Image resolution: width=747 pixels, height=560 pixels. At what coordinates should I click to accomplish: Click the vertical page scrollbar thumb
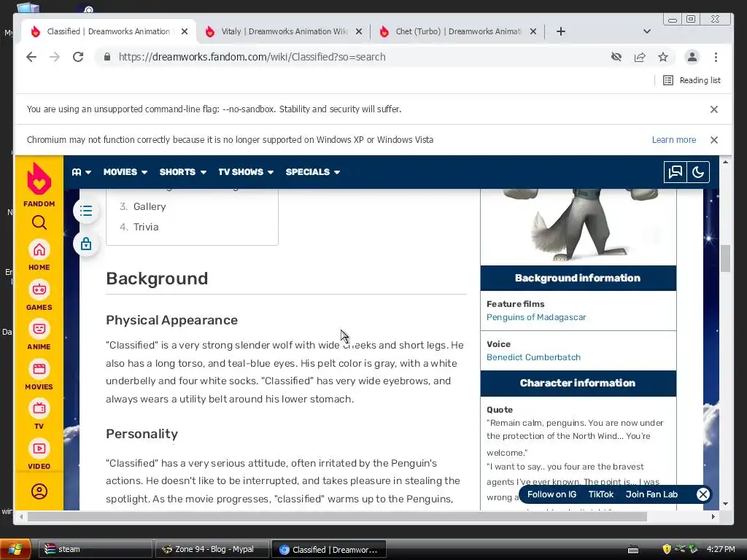[725, 259]
